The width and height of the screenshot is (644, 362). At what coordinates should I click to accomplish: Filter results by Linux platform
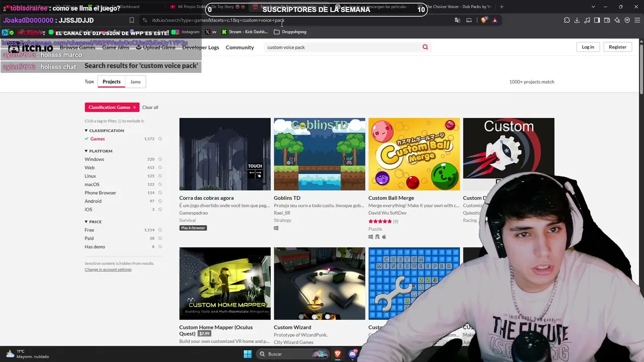pos(90,176)
